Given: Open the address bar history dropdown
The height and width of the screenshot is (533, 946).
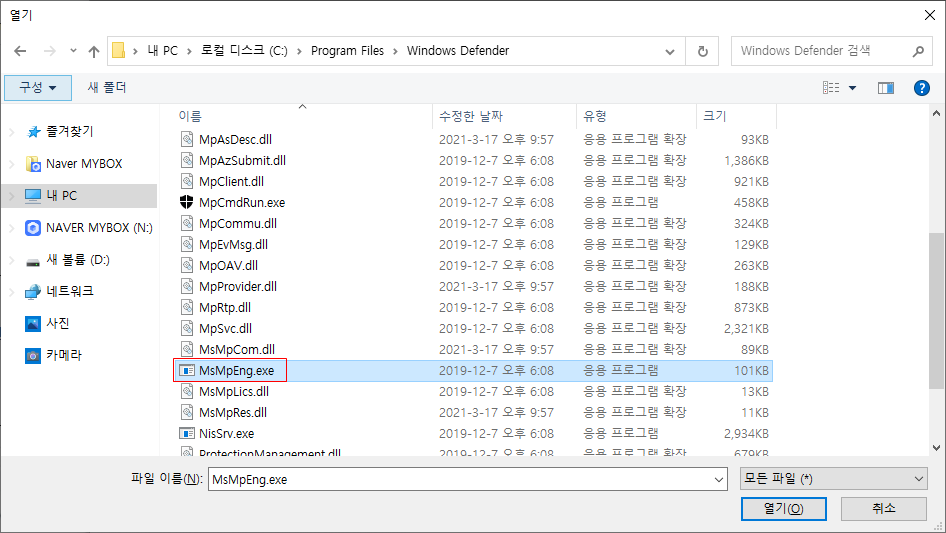Looking at the screenshot, I should point(670,51).
